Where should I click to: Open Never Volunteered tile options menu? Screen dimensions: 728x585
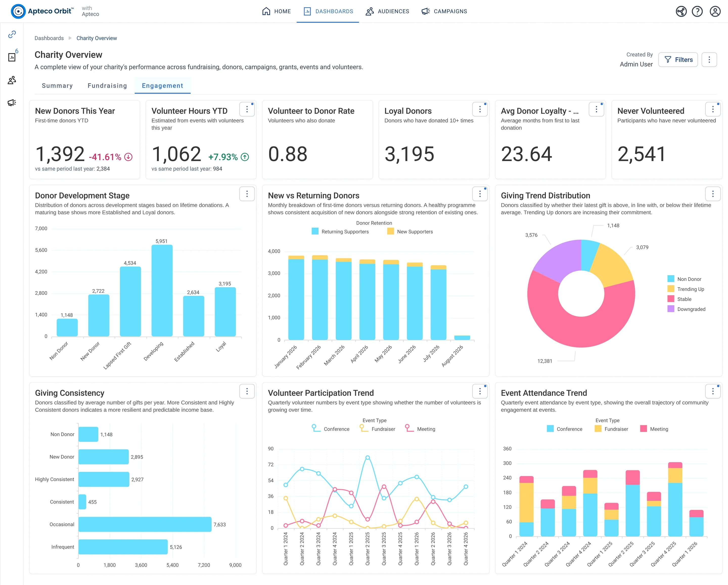(x=713, y=109)
